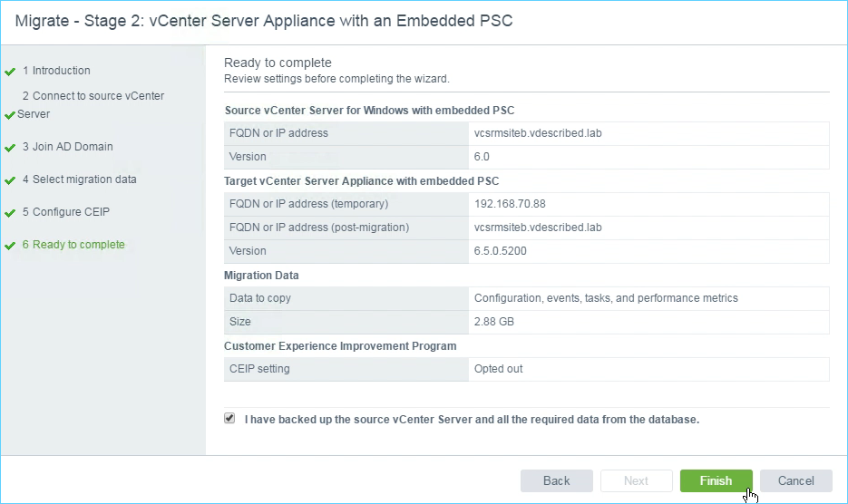848x504 pixels.
Task: Click checkmark icon for Connect to source vCenter Server
Action: pyautogui.click(x=10, y=114)
